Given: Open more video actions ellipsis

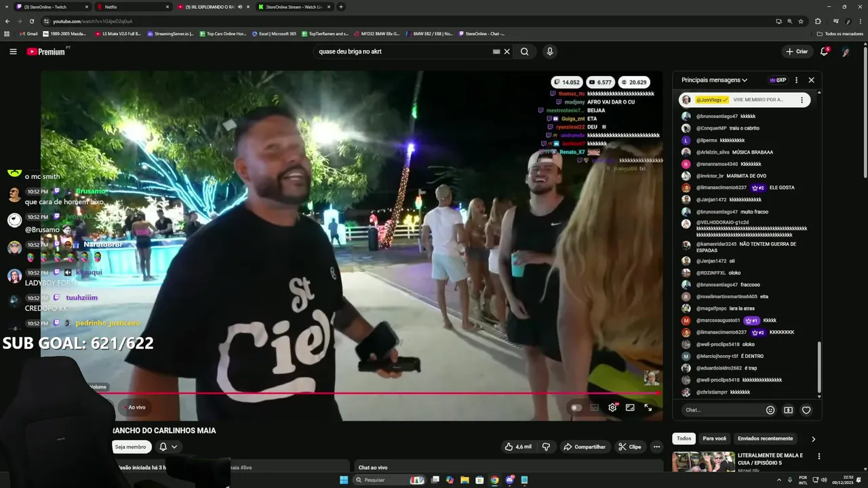Looking at the screenshot, I should (656, 447).
